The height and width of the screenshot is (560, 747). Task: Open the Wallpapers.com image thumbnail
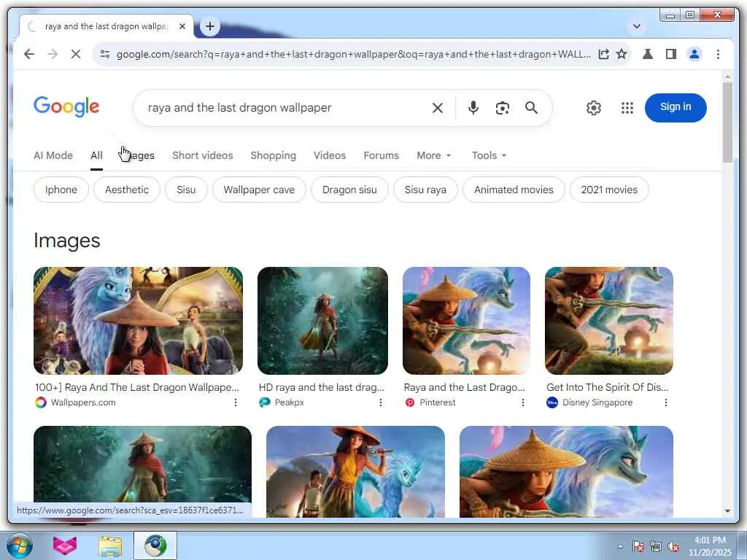pyautogui.click(x=138, y=321)
